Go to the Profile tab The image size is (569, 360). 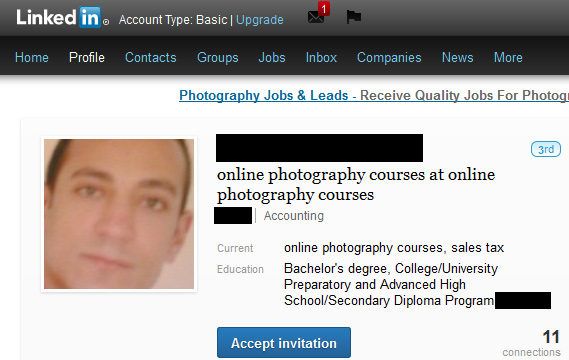(x=87, y=57)
